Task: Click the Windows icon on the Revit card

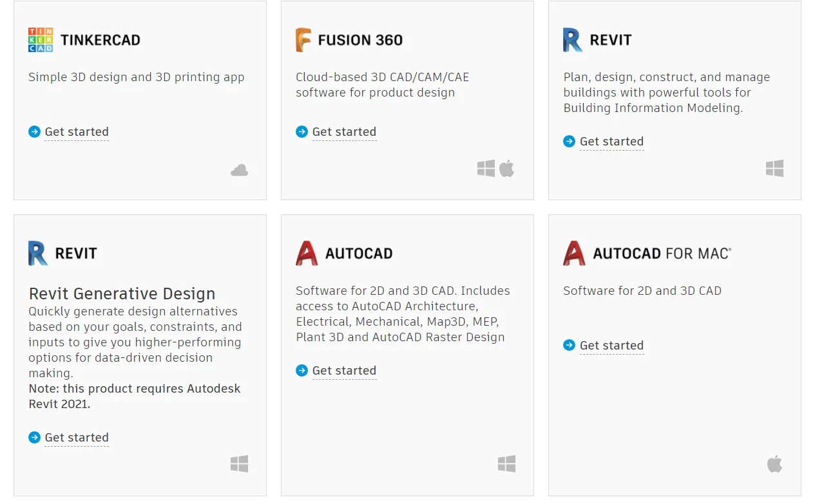Action: pos(774,167)
